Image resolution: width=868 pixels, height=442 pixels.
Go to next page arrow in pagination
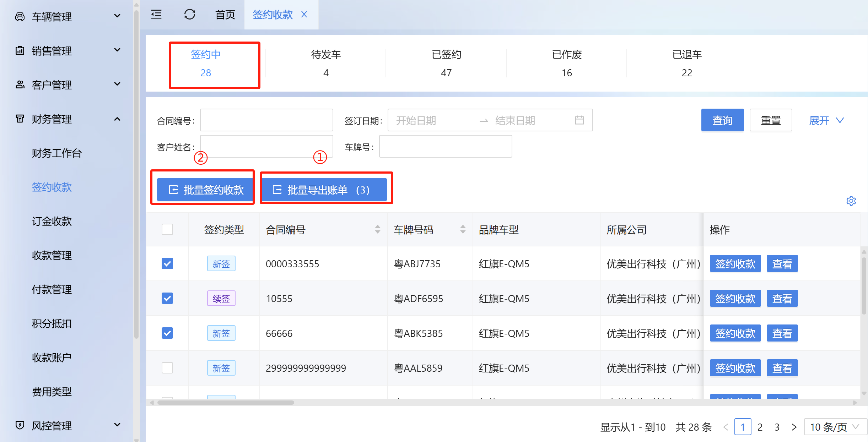point(794,427)
